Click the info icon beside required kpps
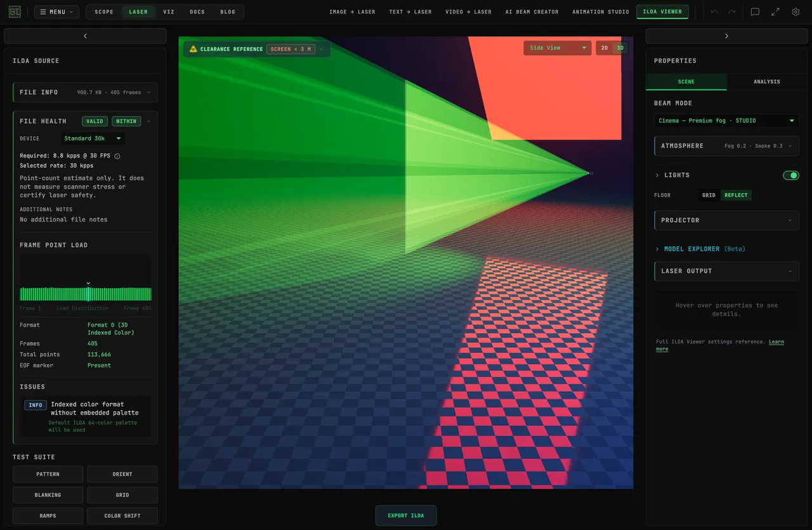 117,156
